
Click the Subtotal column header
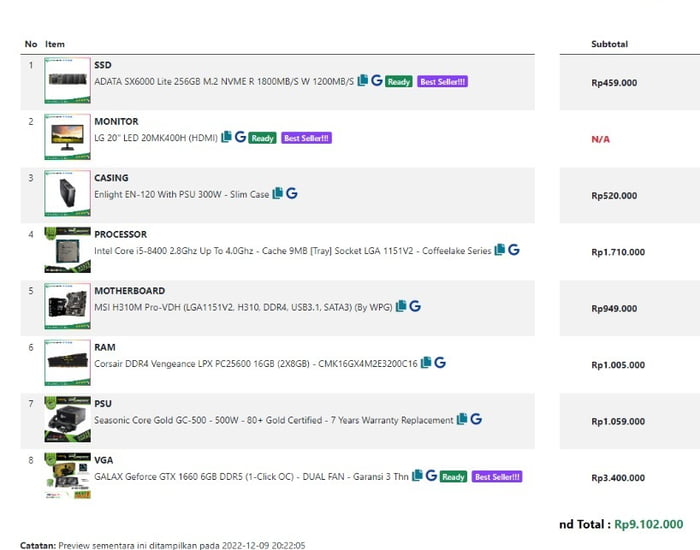tap(609, 44)
